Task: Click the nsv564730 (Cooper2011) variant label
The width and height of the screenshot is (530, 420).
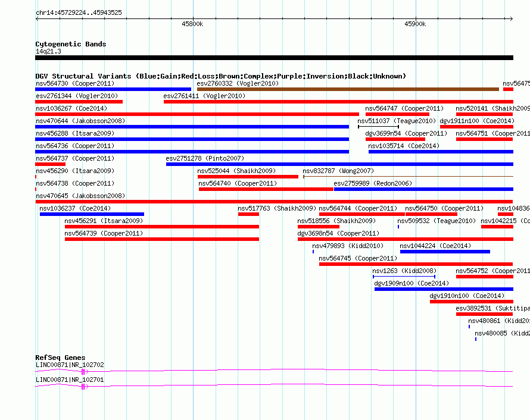Action: [75, 83]
